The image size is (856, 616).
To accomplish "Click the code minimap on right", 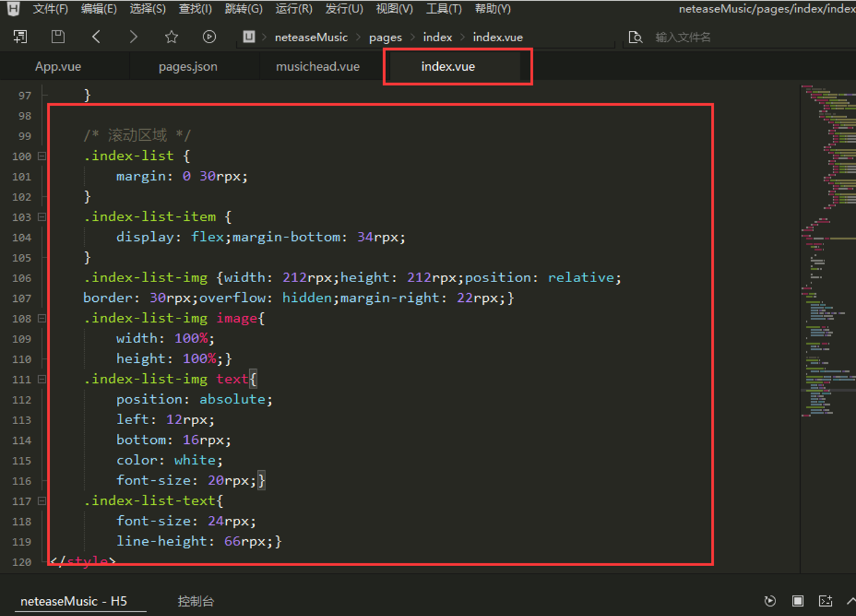I will pos(828,251).
